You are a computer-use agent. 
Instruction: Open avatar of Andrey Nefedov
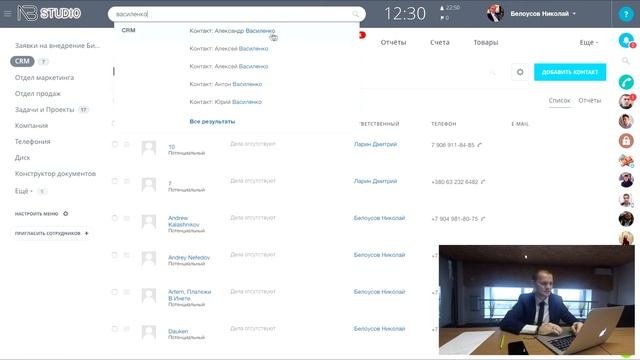(149, 258)
